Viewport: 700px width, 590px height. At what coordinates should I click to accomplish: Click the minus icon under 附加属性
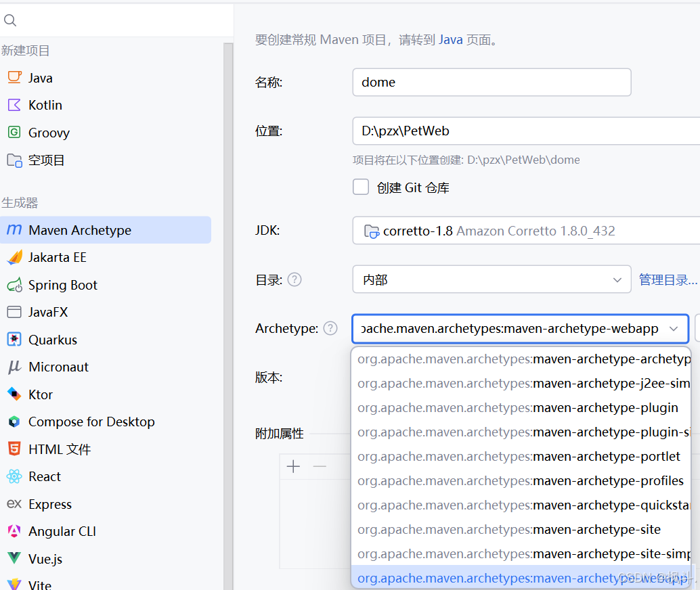pos(320,466)
